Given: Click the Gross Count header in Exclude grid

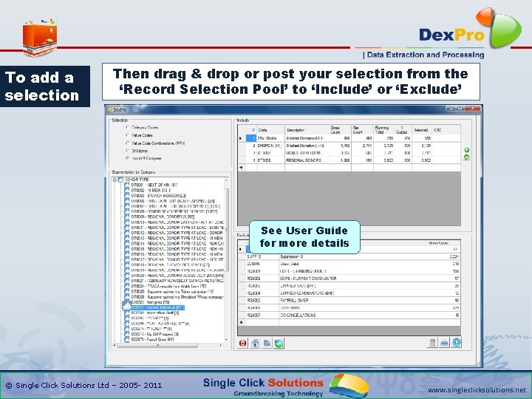Looking at the screenshot, I should 438,243.
